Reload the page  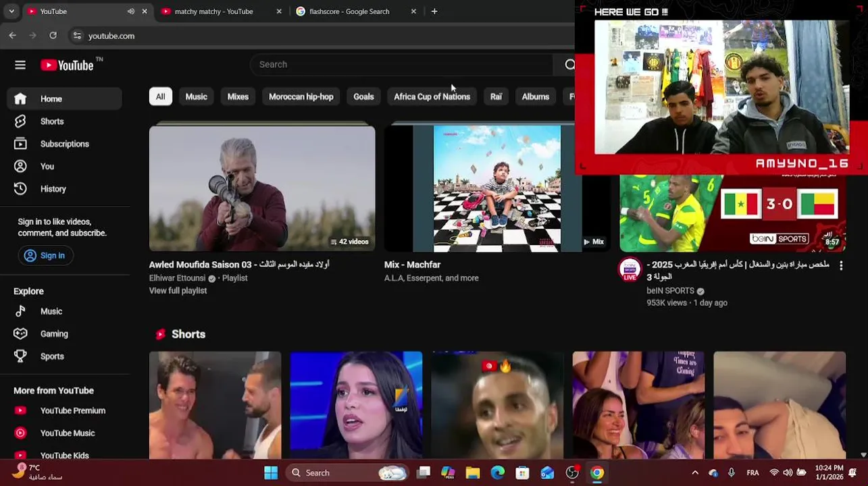point(53,35)
